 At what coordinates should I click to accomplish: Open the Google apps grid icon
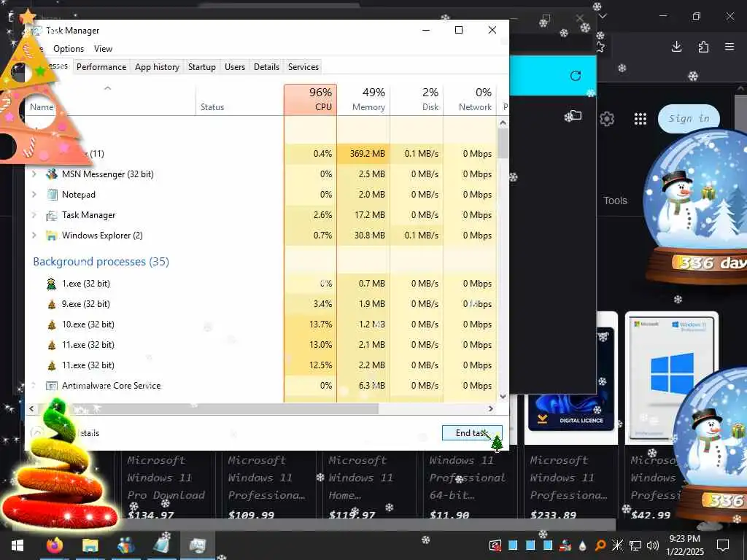(x=640, y=119)
